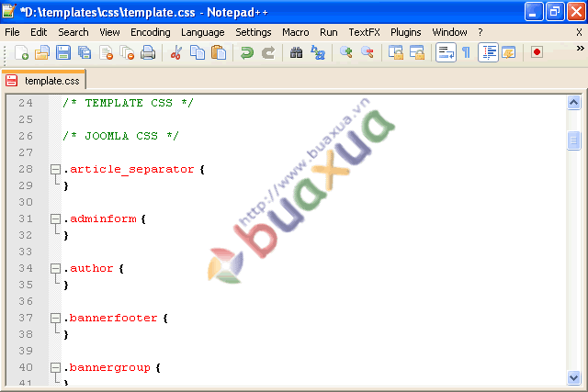Click the vertical scrollbar down arrow
Screen dimensions: 588x392
573,377
